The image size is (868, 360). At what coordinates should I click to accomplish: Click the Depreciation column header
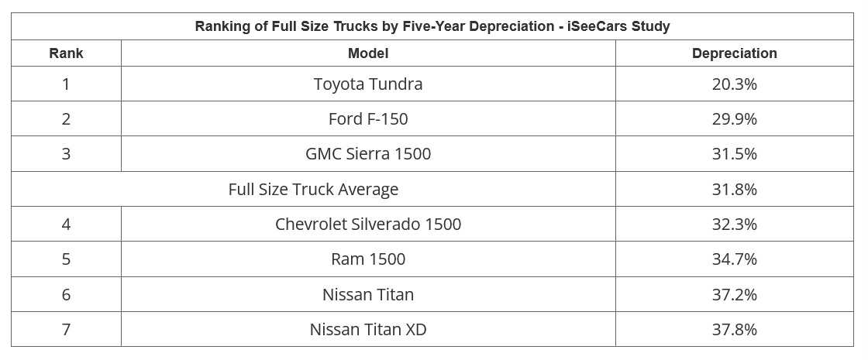[x=734, y=53]
